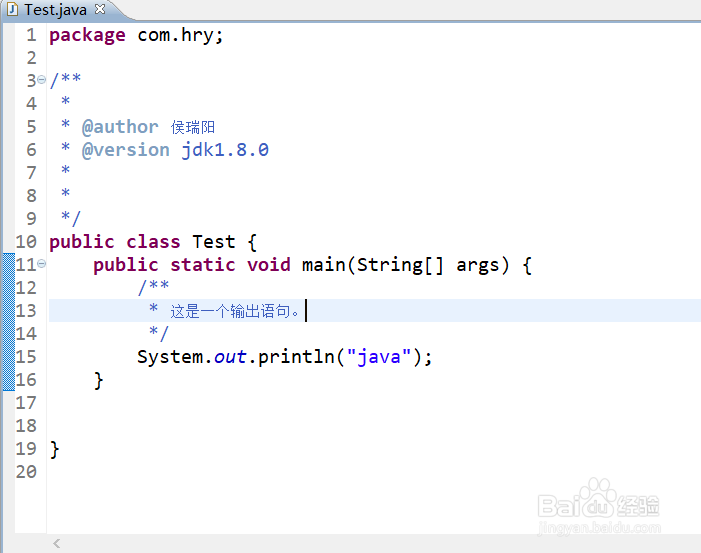The height and width of the screenshot is (553, 701).
Task: Click the Baidu paw logo watermark
Action: coord(600,496)
